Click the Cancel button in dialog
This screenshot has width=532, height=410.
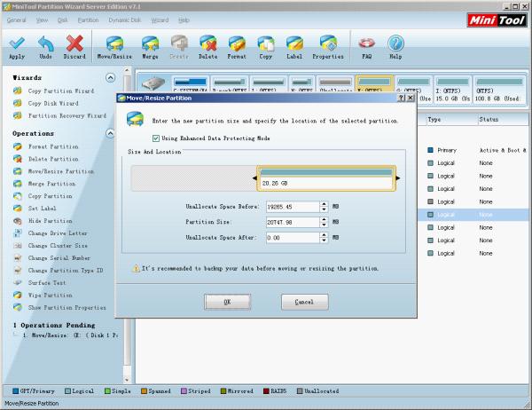[x=305, y=302]
